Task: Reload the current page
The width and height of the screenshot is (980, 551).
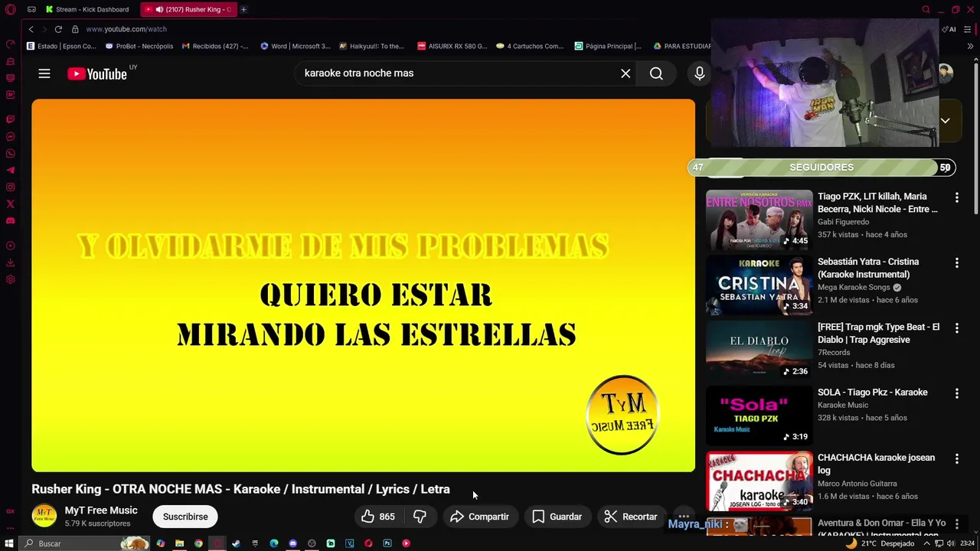Action: [x=58, y=29]
